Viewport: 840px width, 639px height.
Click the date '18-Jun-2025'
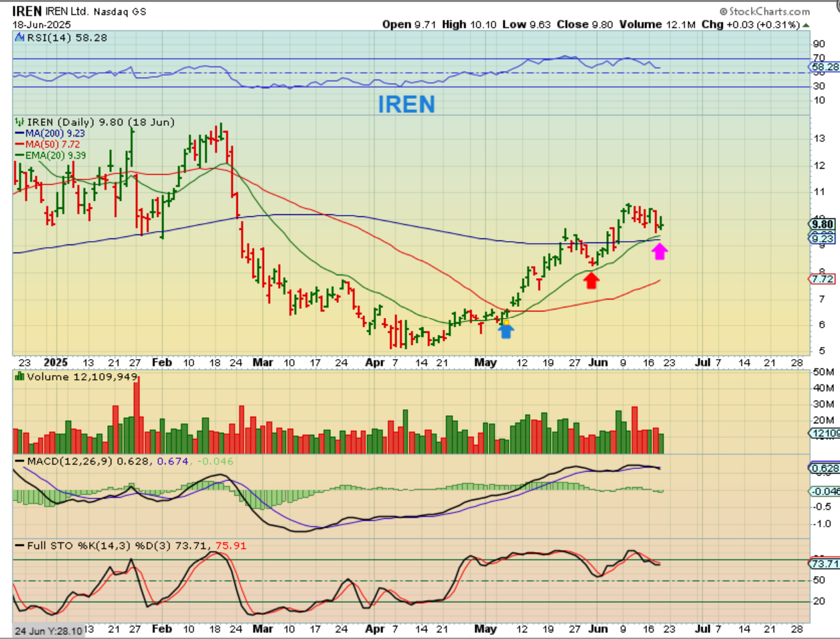(x=42, y=25)
